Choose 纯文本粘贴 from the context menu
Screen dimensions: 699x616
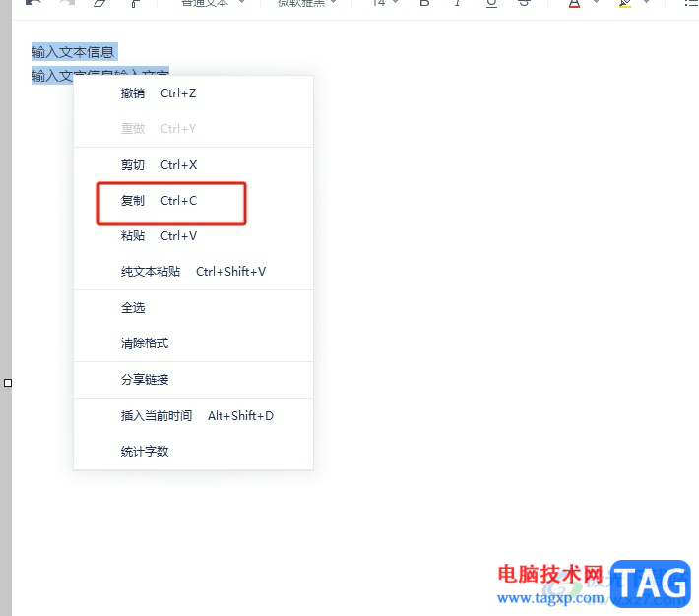(193, 272)
